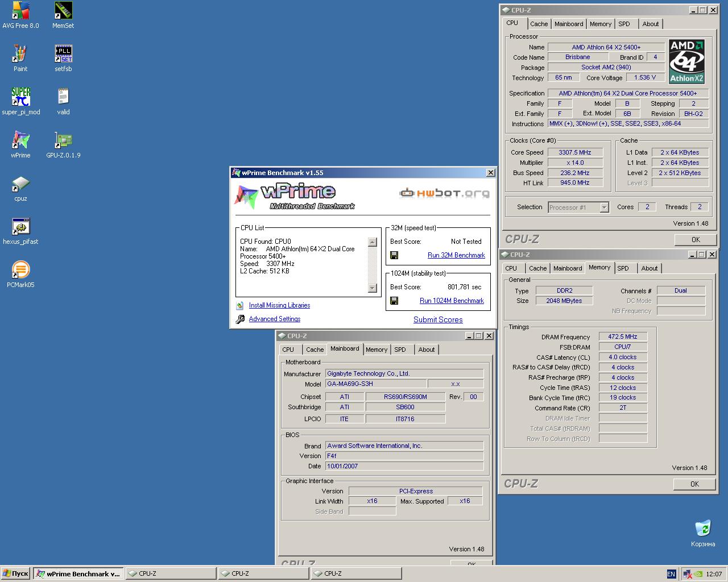
Task: Open Mainboard tab in Memory CPU-Z window
Action: tap(568, 268)
